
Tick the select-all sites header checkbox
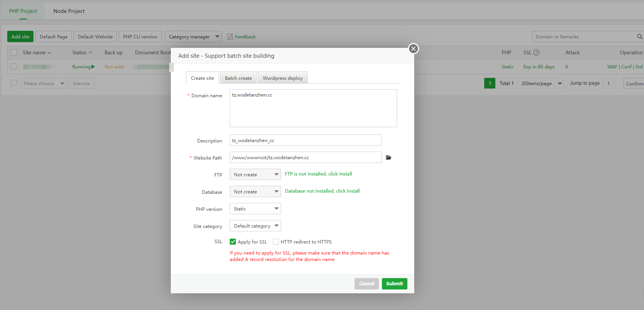[x=14, y=52]
